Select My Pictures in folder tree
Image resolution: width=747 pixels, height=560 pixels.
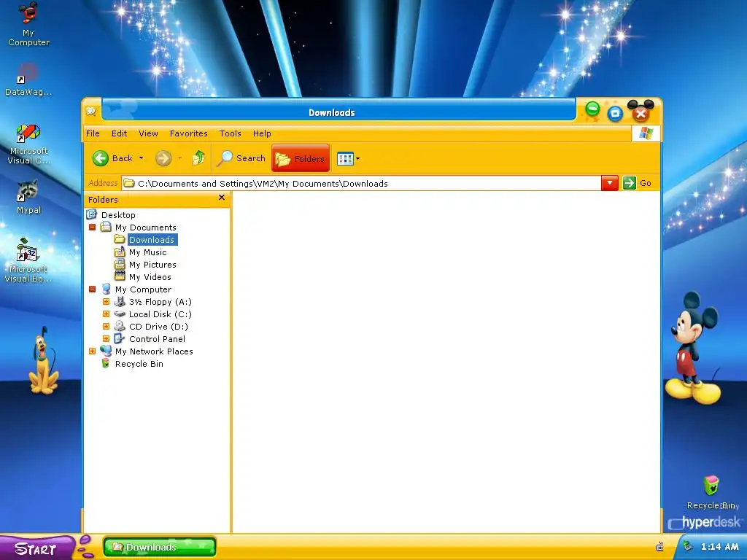point(152,264)
